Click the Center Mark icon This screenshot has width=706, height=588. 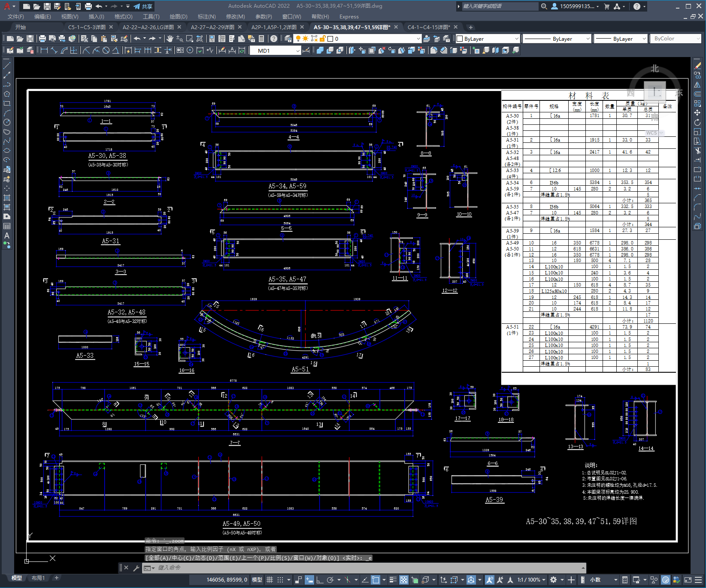click(x=190, y=51)
